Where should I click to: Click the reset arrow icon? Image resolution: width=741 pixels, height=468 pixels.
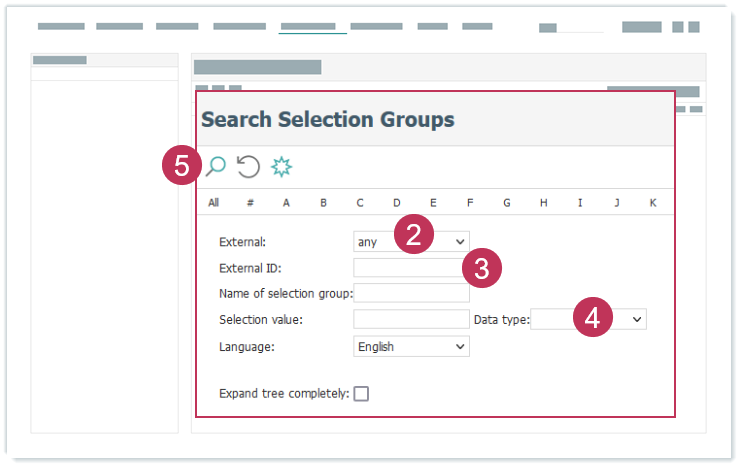coord(248,166)
